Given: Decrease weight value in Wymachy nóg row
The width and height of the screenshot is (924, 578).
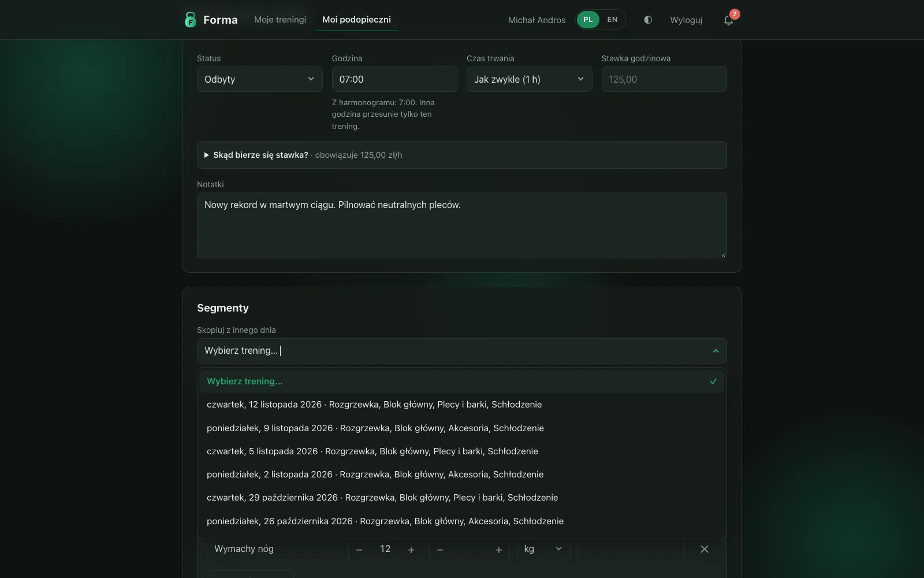Looking at the screenshot, I should click(x=440, y=550).
